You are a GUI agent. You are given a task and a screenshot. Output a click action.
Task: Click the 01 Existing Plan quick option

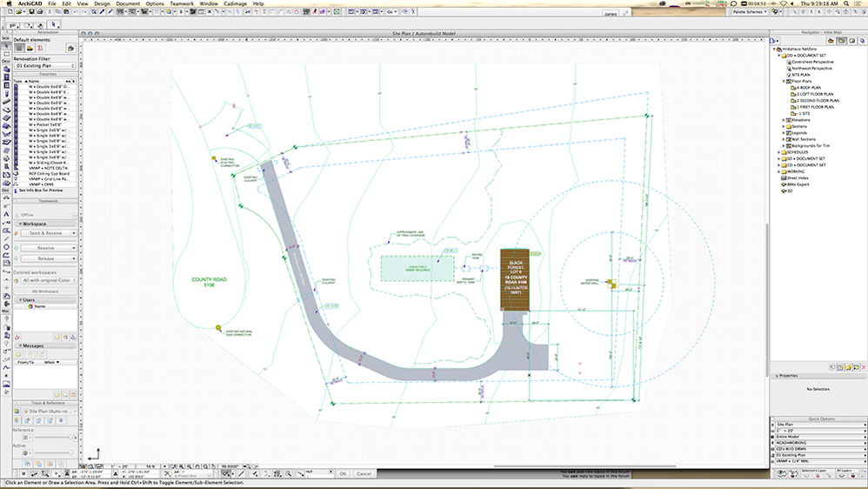[819, 455]
